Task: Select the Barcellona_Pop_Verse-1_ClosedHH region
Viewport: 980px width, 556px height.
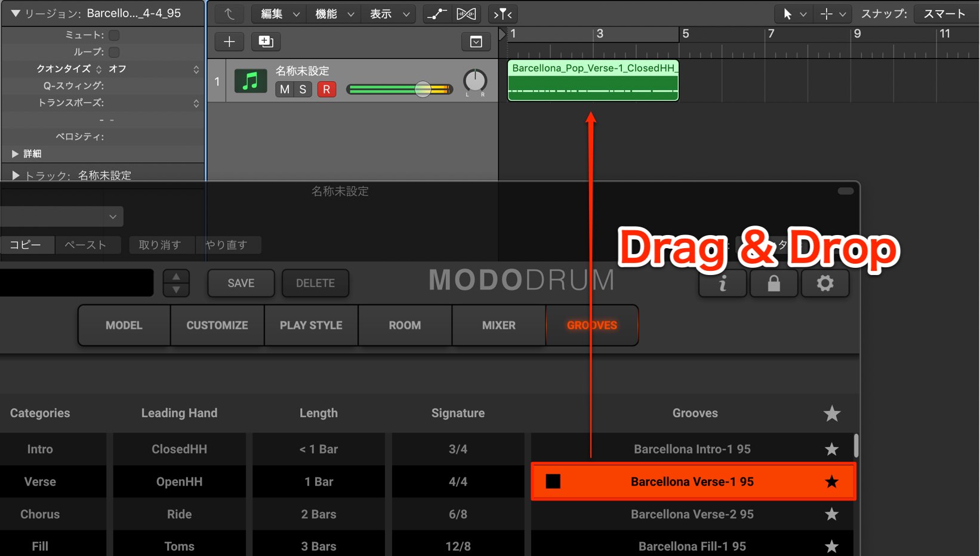Action: [x=593, y=81]
